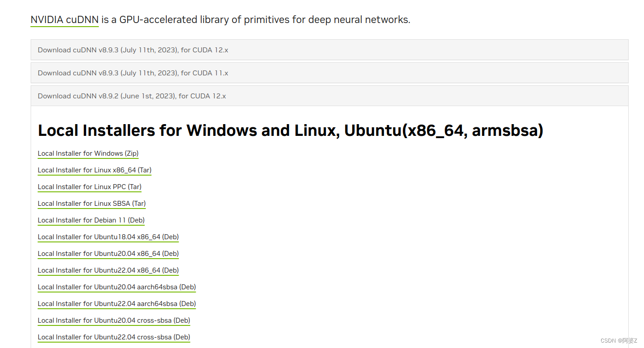Download Local Installer for Windows (Zip)
This screenshot has width=644, height=348.
(88, 153)
